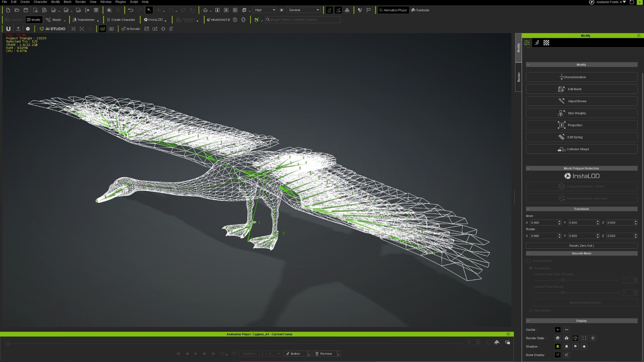Switch to the Render side tab

(x=519, y=77)
